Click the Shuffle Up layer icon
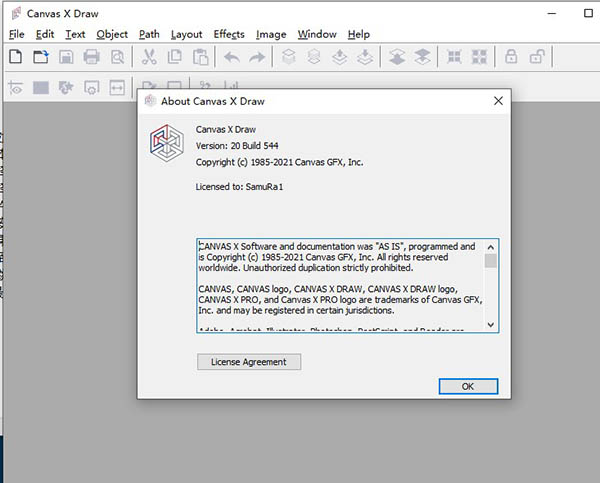The image size is (600, 483). (340, 57)
